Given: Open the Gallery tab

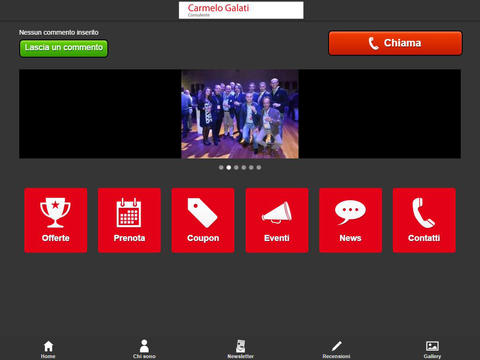Looking at the screenshot, I should (x=432, y=349).
